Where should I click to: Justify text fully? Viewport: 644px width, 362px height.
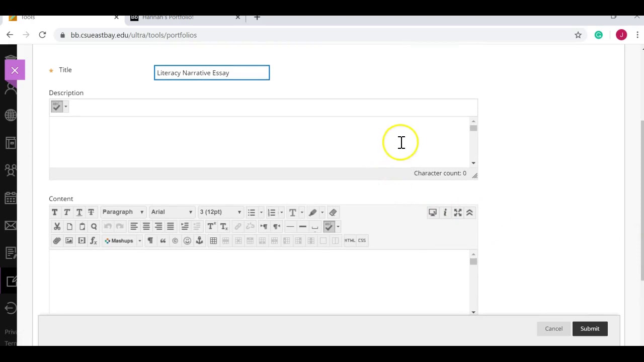pyautogui.click(x=171, y=227)
